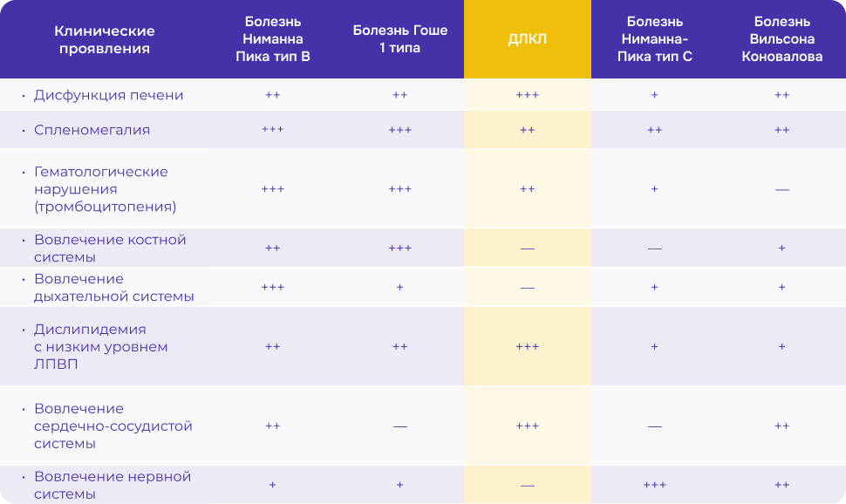This screenshot has height=504, width=846.
Task: Select Ниманна-Пика тип C value for нервной системы
Action: [654, 485]
